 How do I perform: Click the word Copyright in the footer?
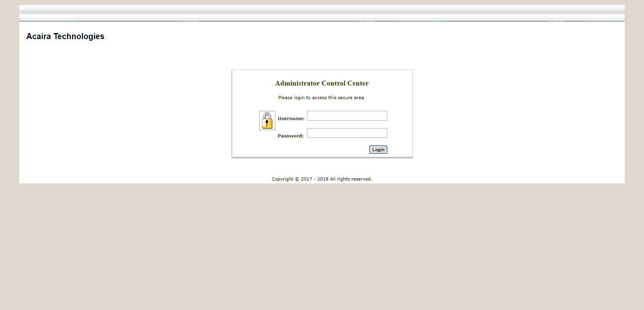tap(283, 179)
